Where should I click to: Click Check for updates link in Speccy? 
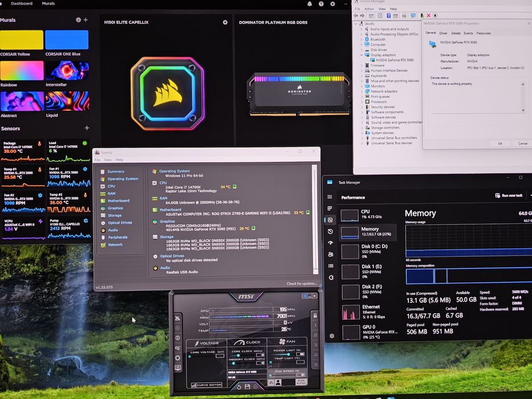coord(302,284)
